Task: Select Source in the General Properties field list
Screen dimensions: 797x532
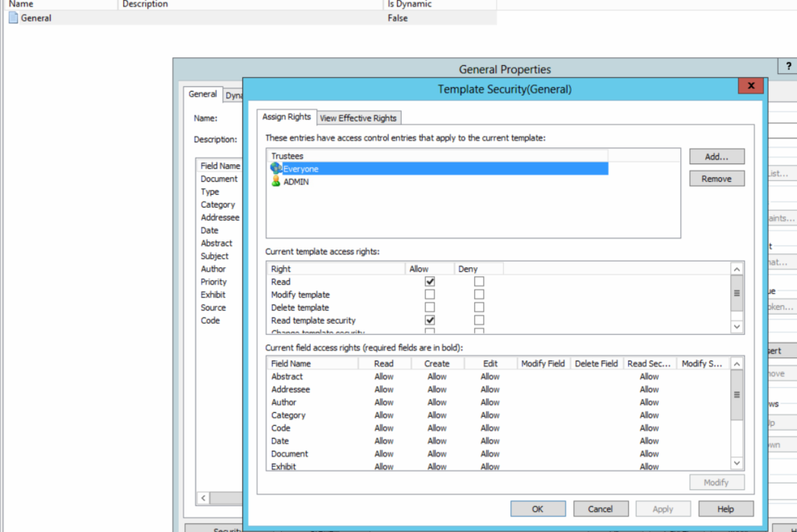Action: (213, 307)
